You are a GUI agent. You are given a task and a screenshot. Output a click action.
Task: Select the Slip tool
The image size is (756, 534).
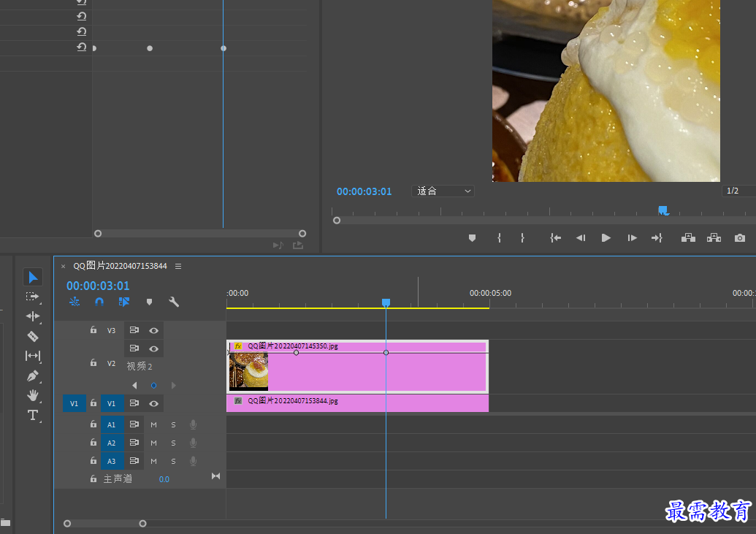pyautogui.click(x=33, y=356)
